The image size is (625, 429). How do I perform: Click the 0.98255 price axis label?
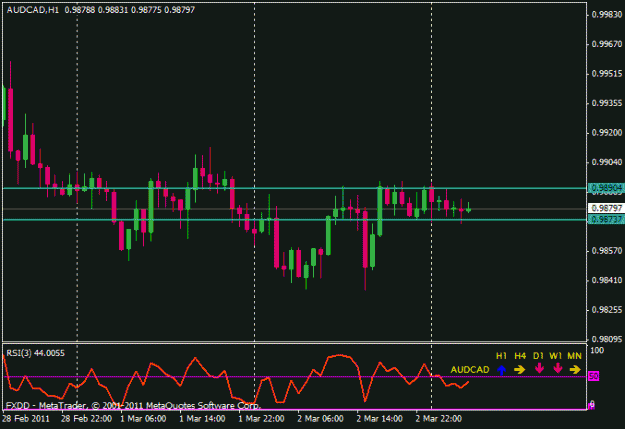point(607,310)
